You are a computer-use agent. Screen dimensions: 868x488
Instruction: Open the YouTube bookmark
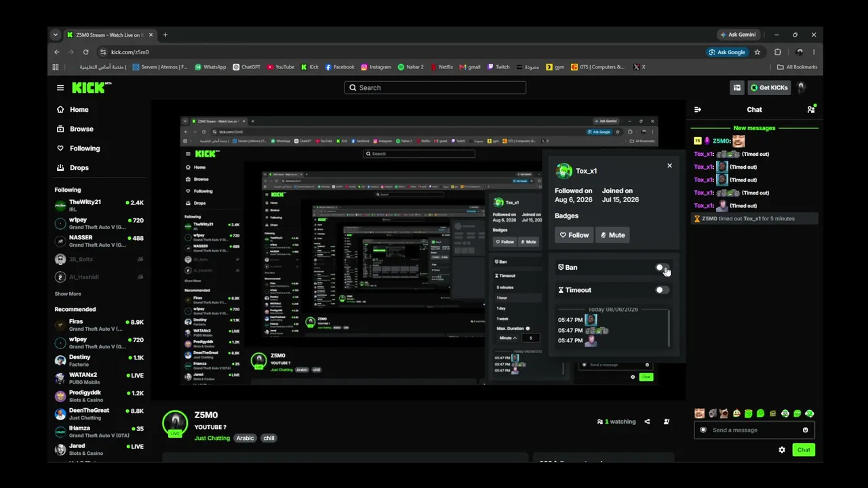pyautogui.click(x=281, y=67)
